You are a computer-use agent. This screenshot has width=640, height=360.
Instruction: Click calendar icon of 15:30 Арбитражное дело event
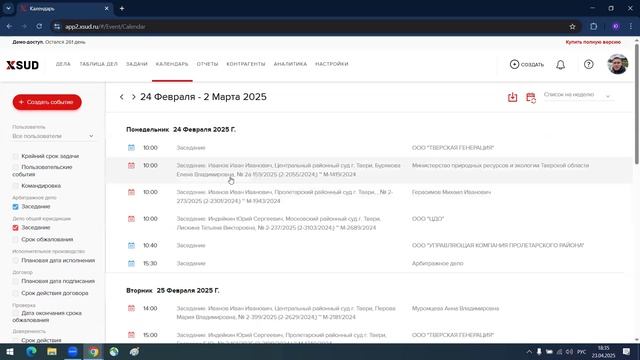[x=131, y=263]
